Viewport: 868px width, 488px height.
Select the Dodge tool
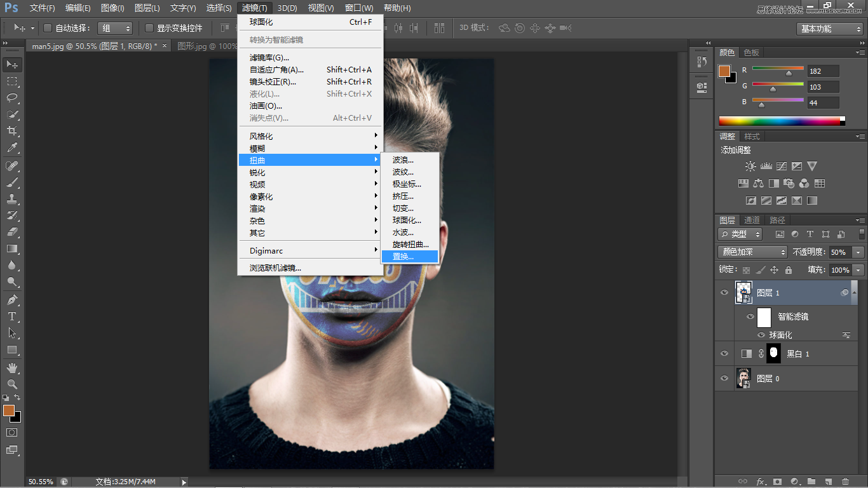point(12,281)
